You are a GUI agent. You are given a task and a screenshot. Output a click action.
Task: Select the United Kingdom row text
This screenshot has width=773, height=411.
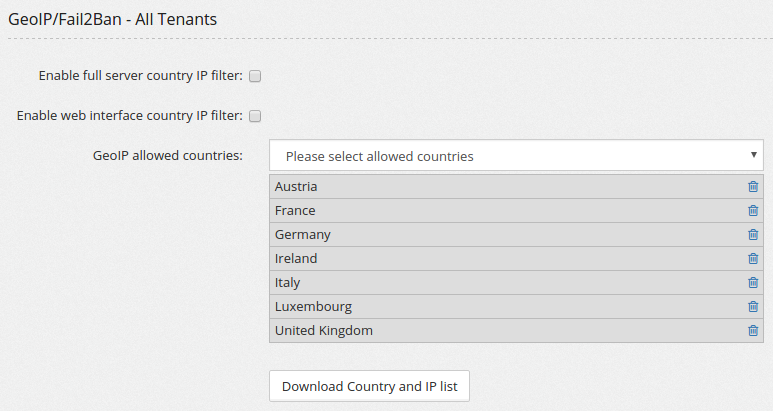tap(323, 330)
